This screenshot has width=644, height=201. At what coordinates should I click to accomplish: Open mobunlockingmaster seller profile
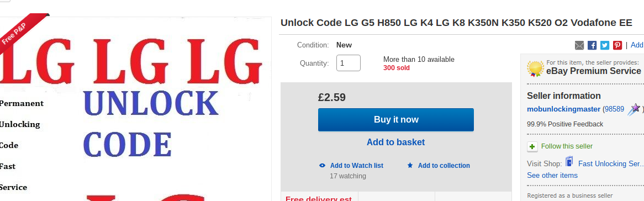563,109
